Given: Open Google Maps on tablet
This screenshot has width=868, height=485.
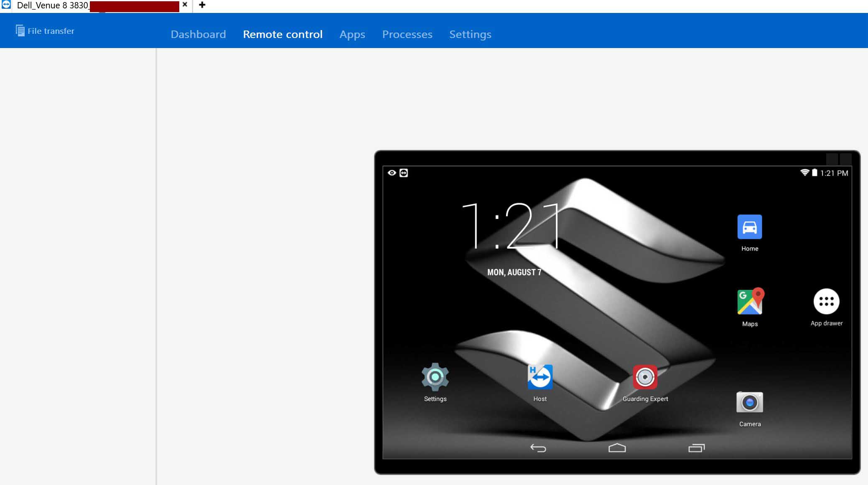Looking at the screenshot, I should [x=750, y=302].
